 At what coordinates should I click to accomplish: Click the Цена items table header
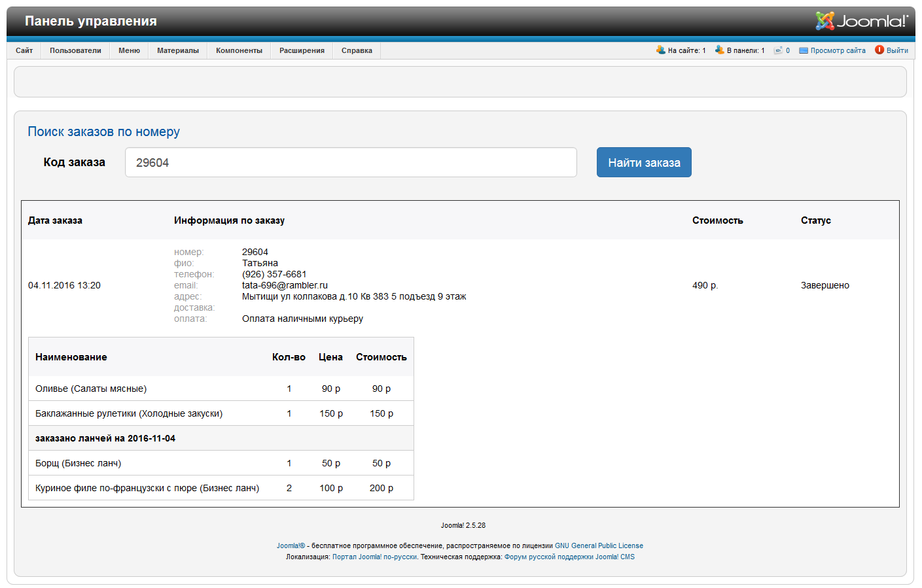pyautogui.click(x=330, y=357)
